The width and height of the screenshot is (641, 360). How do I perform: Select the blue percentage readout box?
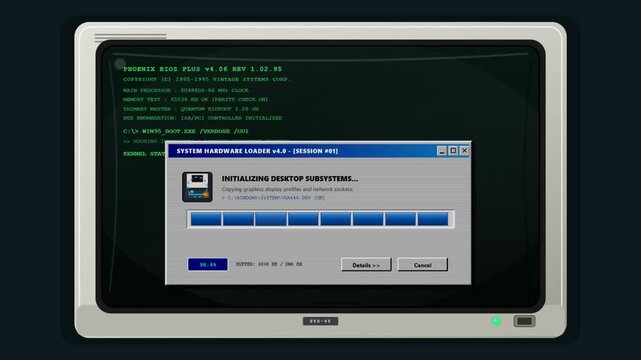(208, 264)
